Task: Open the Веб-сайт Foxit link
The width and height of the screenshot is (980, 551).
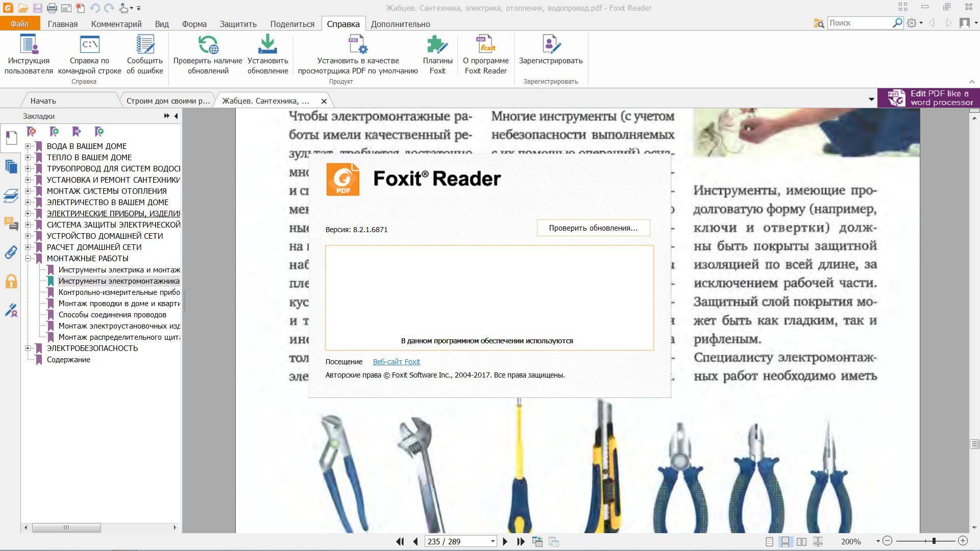Action: click(396, 362)
